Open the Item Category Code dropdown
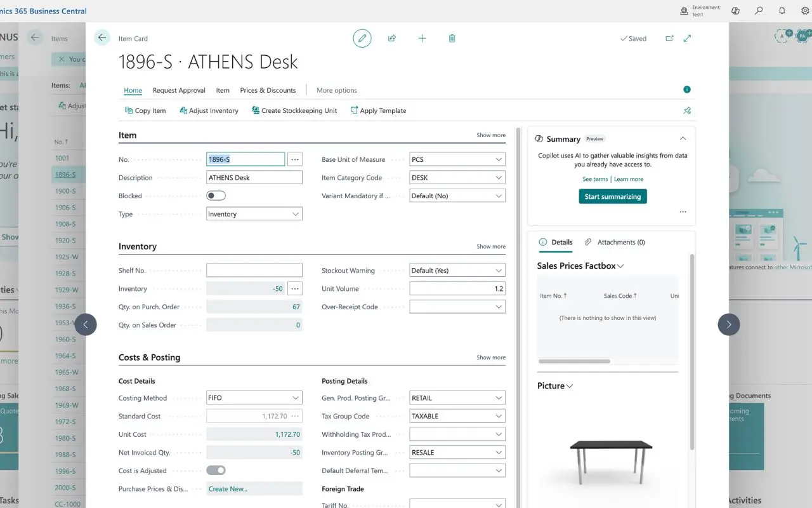 457,178
